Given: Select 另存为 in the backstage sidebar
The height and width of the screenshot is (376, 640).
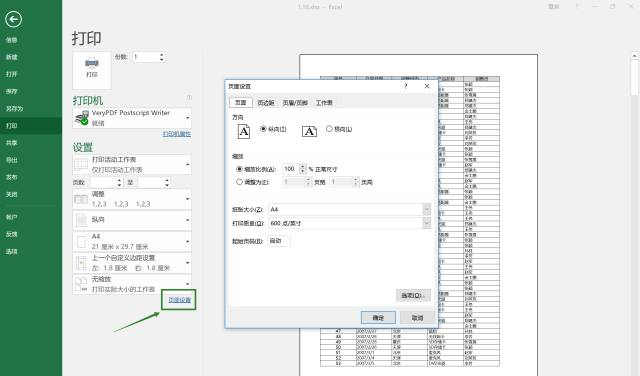Looking at the screenshot, I should [x=31, y=109].
